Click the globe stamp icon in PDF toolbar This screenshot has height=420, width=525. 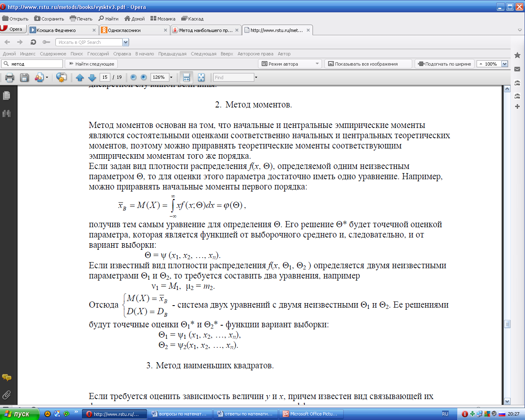61,78
